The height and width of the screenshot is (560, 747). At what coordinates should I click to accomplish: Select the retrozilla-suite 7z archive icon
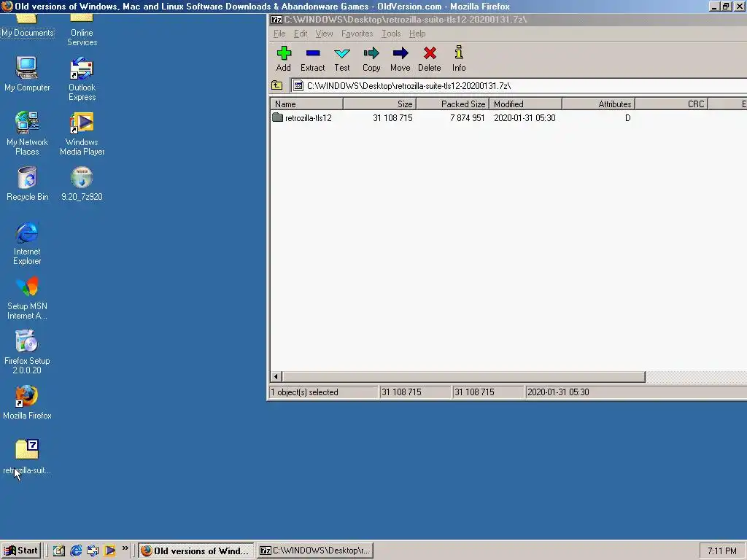pyautogui.click(x=27, y=457)
